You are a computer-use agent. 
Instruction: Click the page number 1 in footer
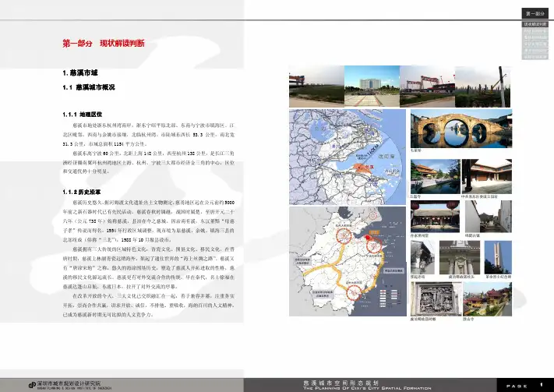tap(541, 383)
